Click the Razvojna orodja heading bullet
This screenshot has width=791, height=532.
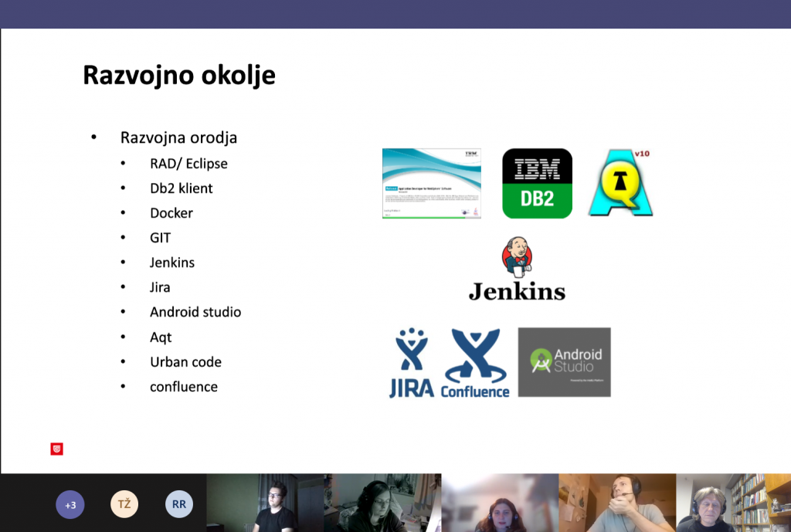pyautogui.click(x=178, y=138)
